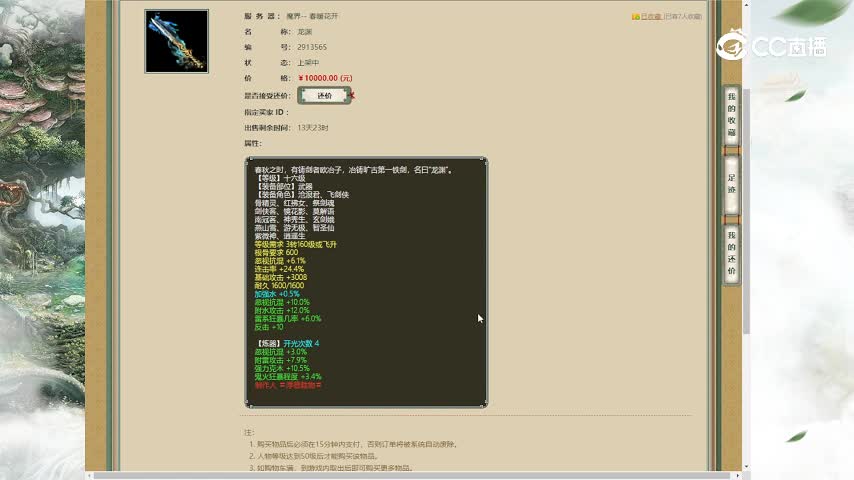
Task: Click the 【等级】十六级 level line
Action: tap(280, 178)
